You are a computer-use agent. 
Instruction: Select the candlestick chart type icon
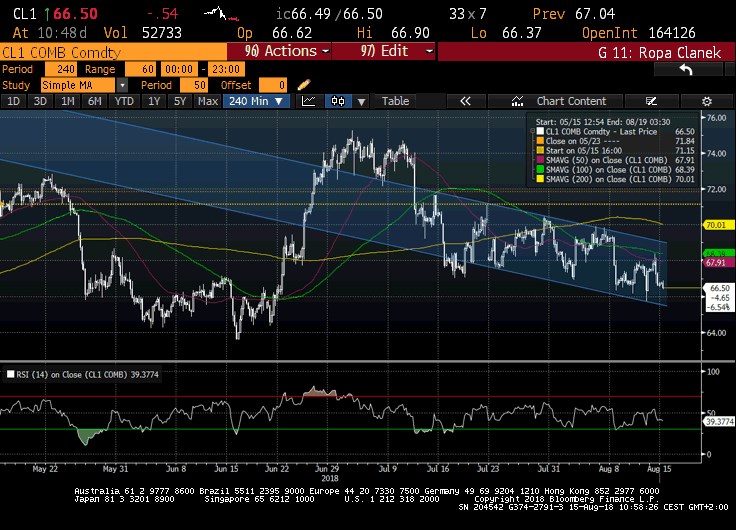tap(337, 101)
